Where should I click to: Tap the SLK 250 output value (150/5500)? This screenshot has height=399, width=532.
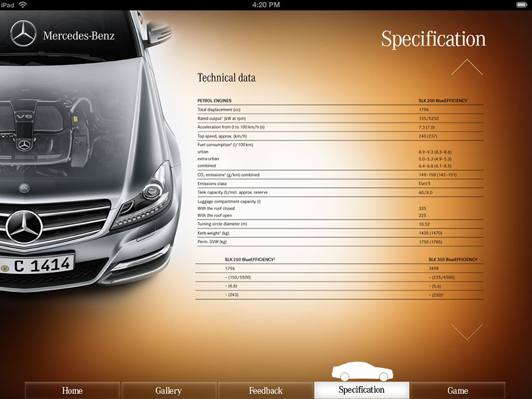(x=238, y=277)
